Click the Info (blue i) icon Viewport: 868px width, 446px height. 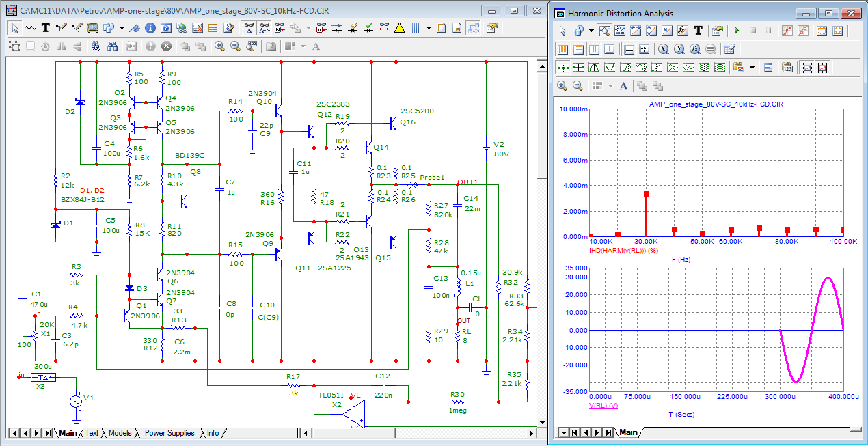point(149,28)
